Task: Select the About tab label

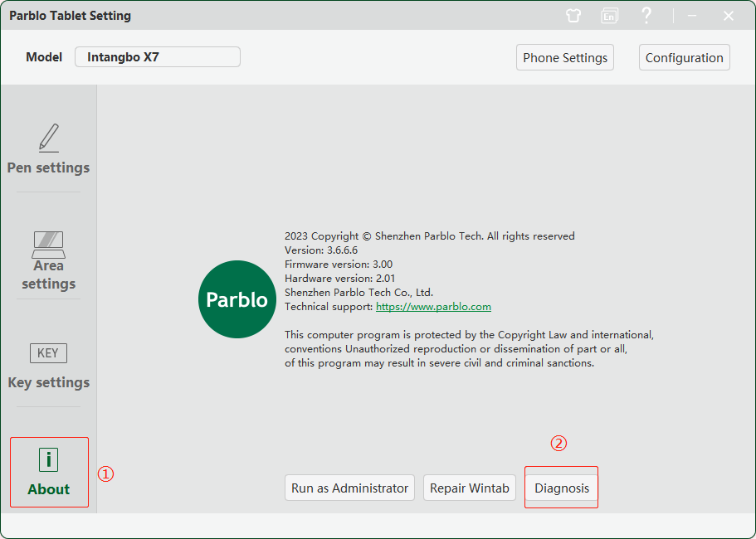Action: point(49,489)
